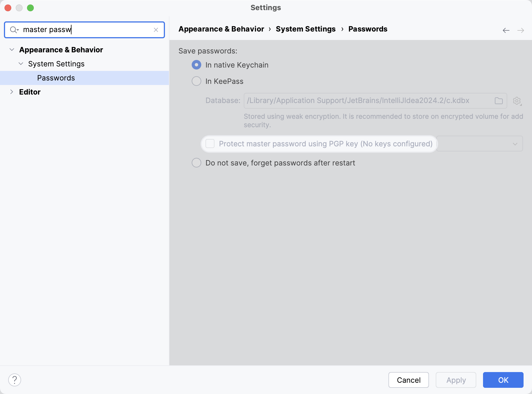
Task: Apply the current settings changes
Action: point(455,380)
